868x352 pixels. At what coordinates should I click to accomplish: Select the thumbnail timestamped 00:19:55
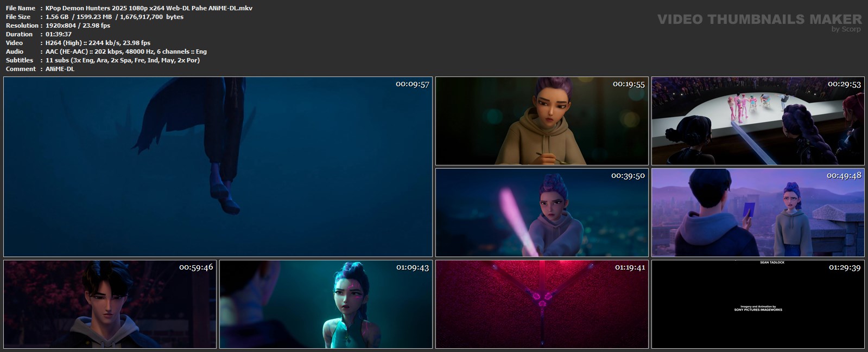tap(542, 121)
